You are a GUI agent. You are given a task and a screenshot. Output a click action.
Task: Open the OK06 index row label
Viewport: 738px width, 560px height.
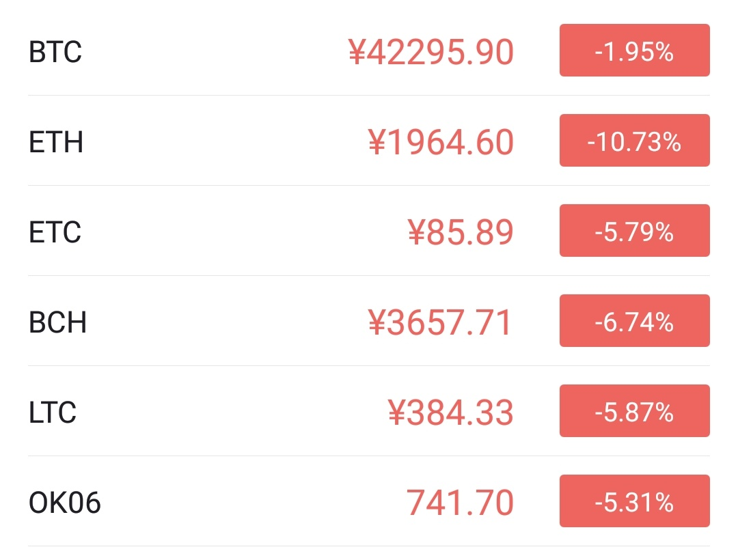pos(65,503)
